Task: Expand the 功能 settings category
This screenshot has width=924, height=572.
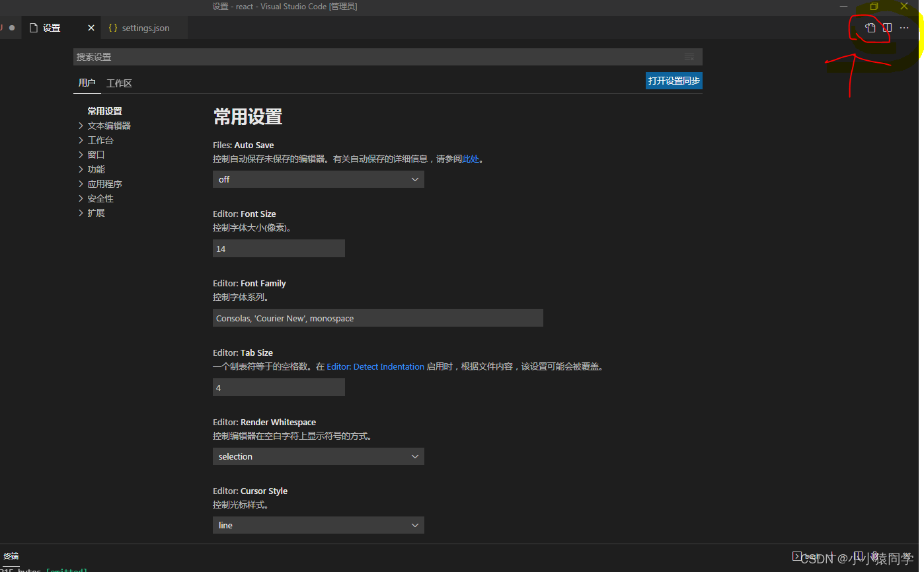Action: (96, 169)
